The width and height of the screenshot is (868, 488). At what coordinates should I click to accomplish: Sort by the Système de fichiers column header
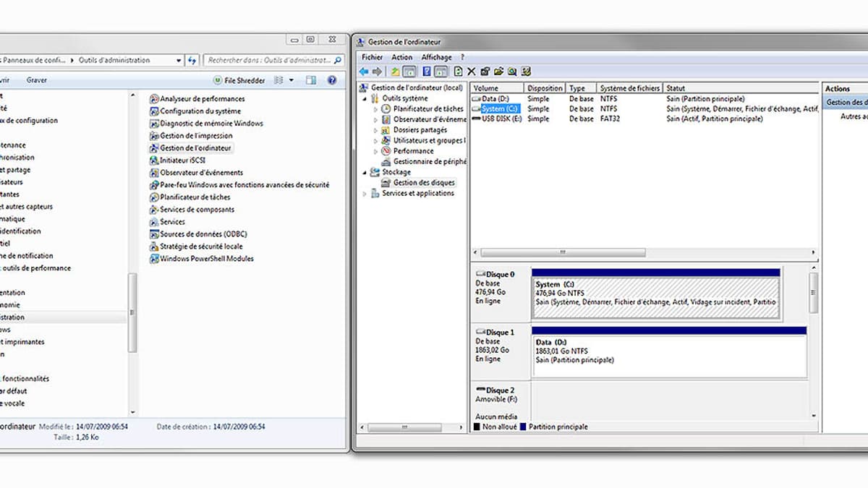point(630,88)
